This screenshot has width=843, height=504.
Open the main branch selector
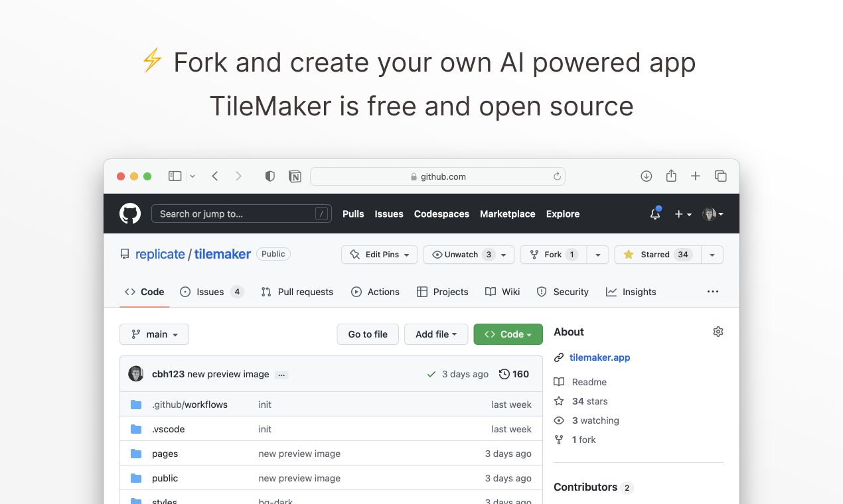pyautogui.click(x=154, y=334)
